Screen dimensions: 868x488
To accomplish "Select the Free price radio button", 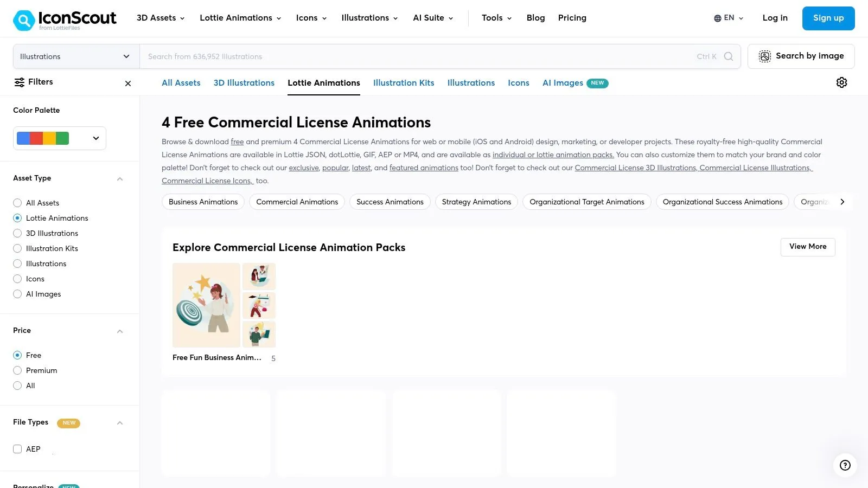I will [17, 355].
